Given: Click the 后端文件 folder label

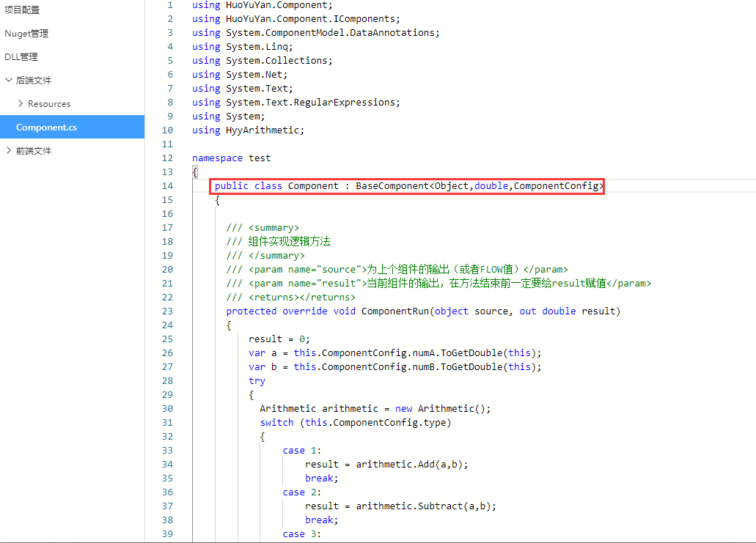Looking at the screenshot, I should click(x=34, y=81).
